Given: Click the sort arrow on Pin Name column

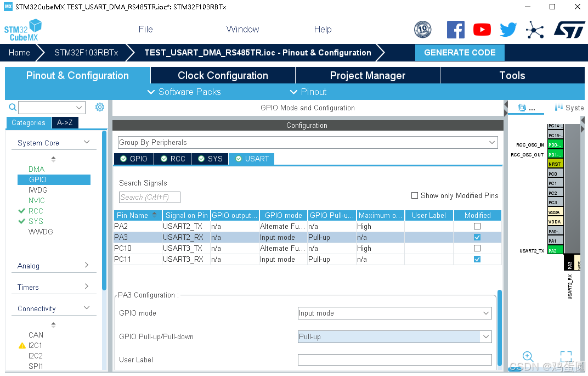Looking at the screenshot, I should pyautogui.click(x=155, y=215).
